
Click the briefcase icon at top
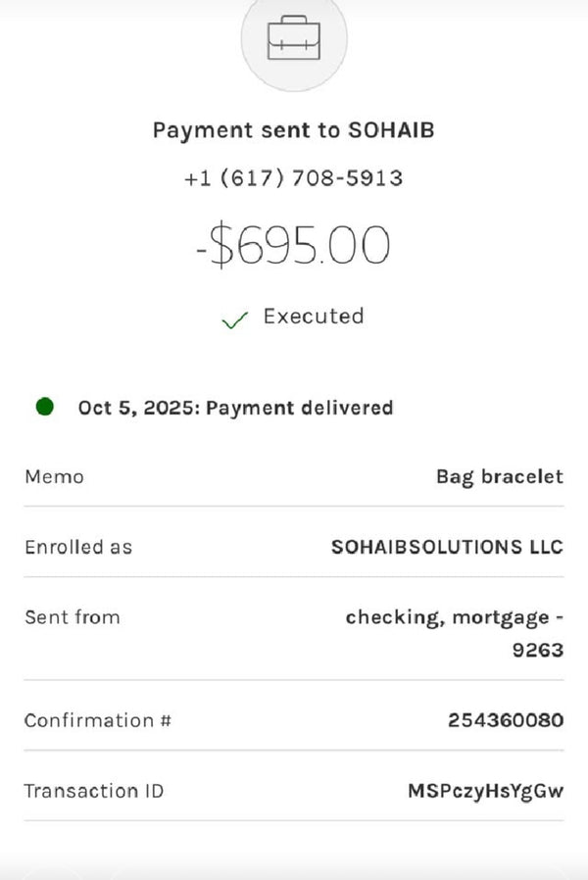tap(294, 37)
